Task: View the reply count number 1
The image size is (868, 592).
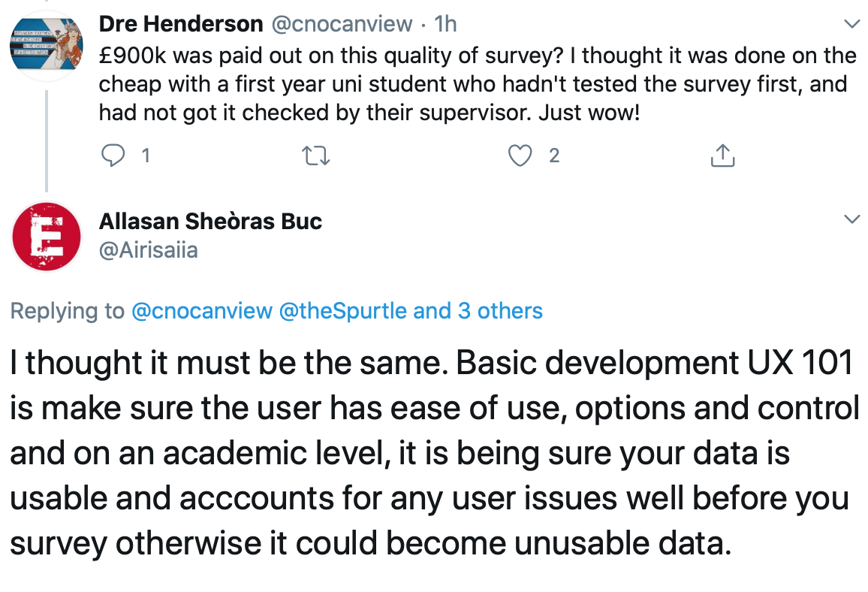Action: (x=146, y=156)
